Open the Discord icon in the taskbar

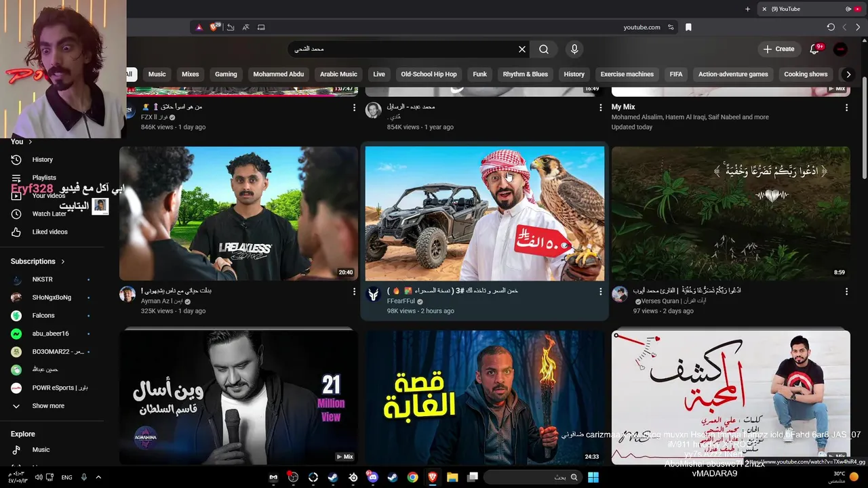pos(372,477)
